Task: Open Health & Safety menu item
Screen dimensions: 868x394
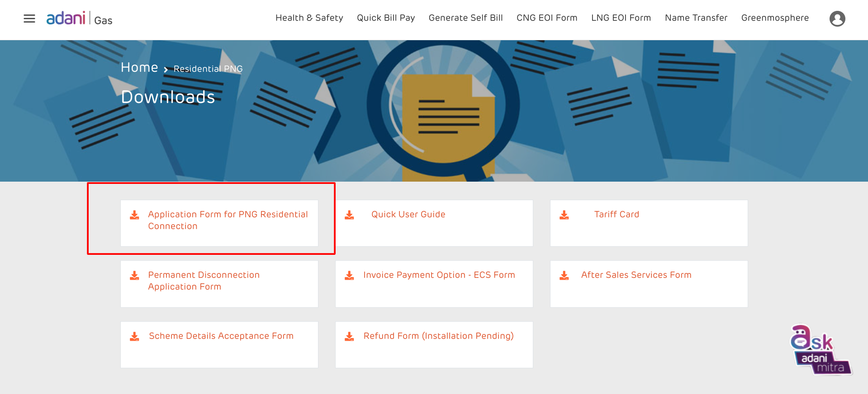Action: 309,18
